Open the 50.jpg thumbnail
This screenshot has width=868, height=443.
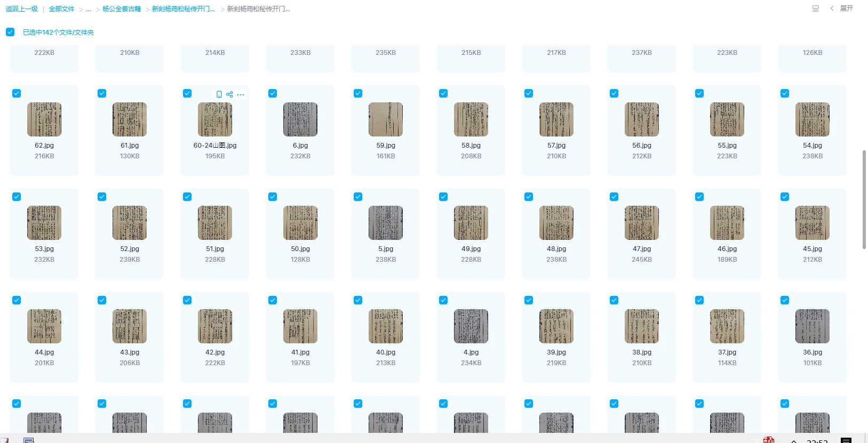300,223
